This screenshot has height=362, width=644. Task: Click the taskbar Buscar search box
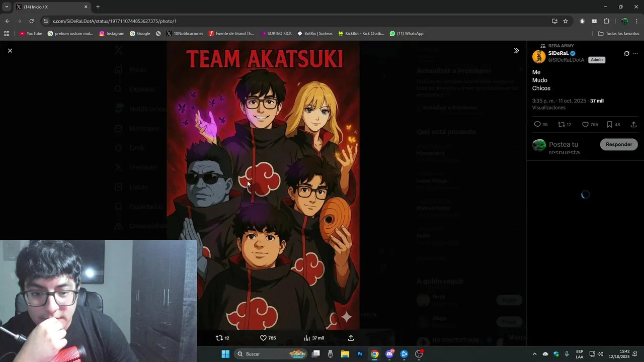coord(271,354)
